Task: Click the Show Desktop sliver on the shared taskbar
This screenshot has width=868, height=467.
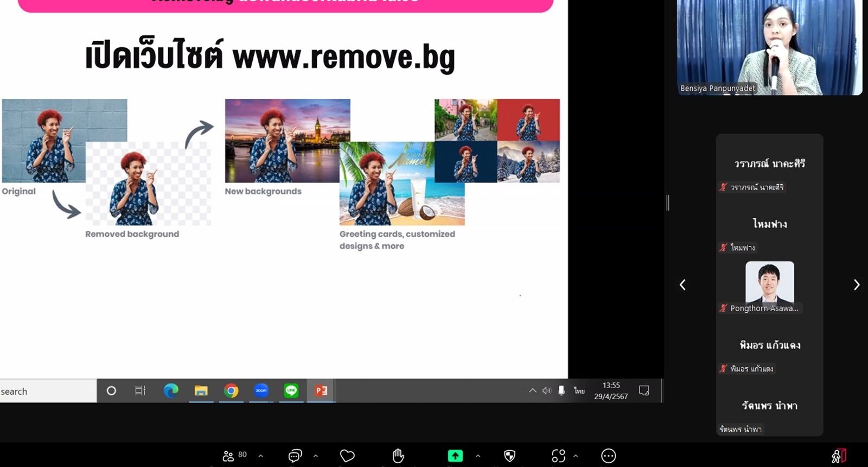Action: 661,391
